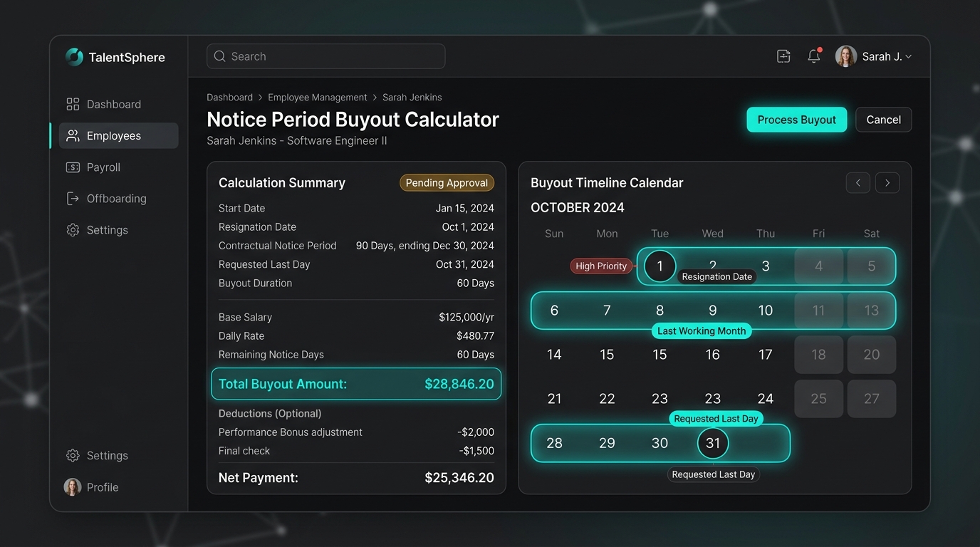The height and width of the screenshot is (547, 980).
Task: Select October 3 on calendar
Action: (x=766, y=266)
